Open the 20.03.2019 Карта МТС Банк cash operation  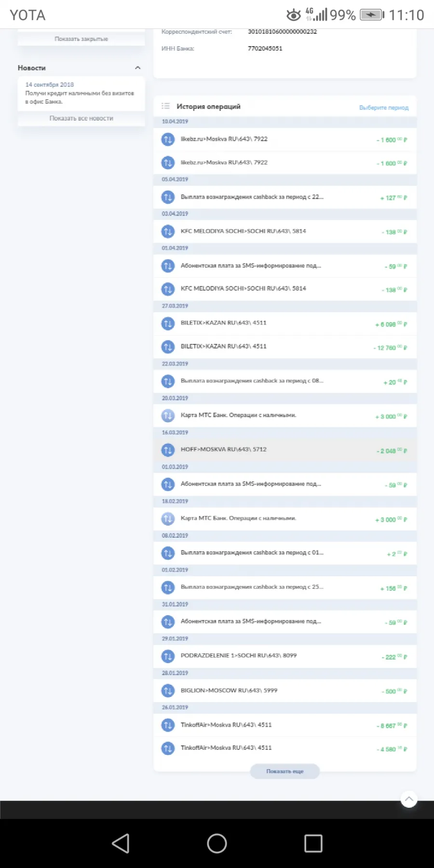(x=285, y=415)
